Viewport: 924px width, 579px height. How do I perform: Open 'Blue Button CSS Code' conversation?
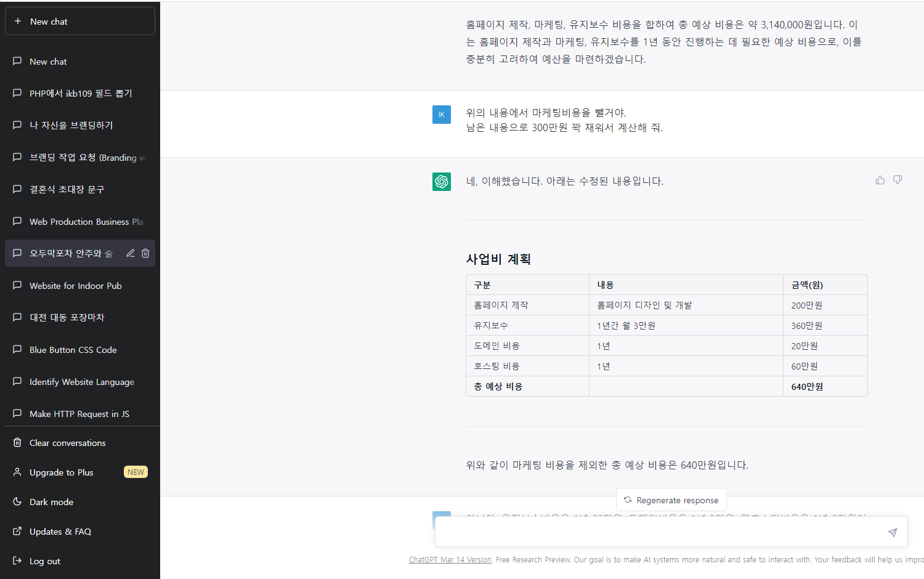tap(73, 350)
